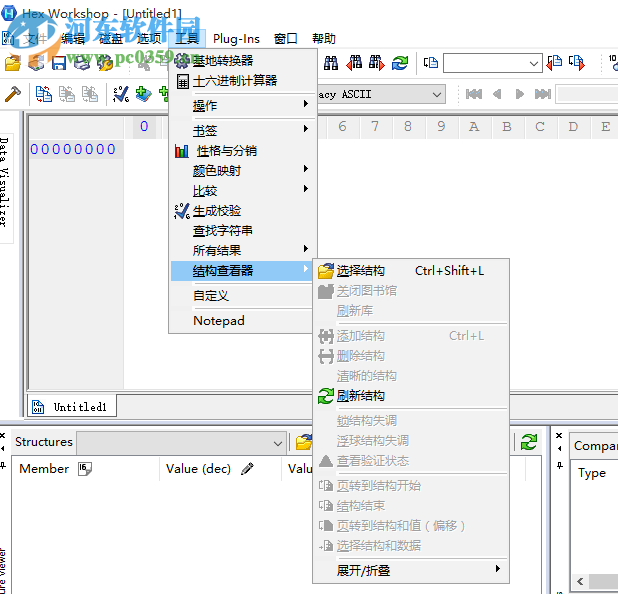This screenshot has width=618, height=594.
Task: Click the Type column header in Compare panel
Action: click(x=591, y=472)
